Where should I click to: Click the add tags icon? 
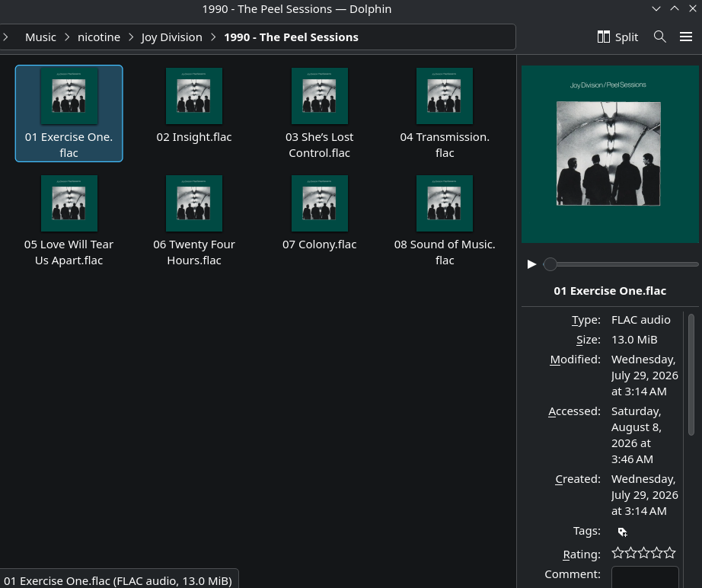[622, 532]
